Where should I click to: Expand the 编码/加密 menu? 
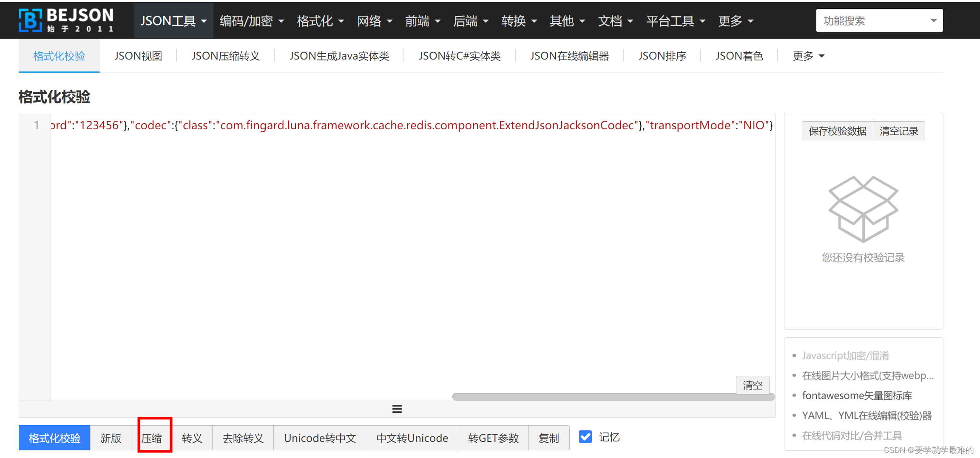click(x=252, y=21)
